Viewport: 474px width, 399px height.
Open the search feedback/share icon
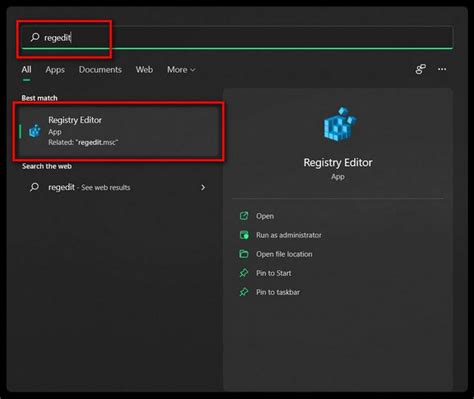tap(420, 69)
